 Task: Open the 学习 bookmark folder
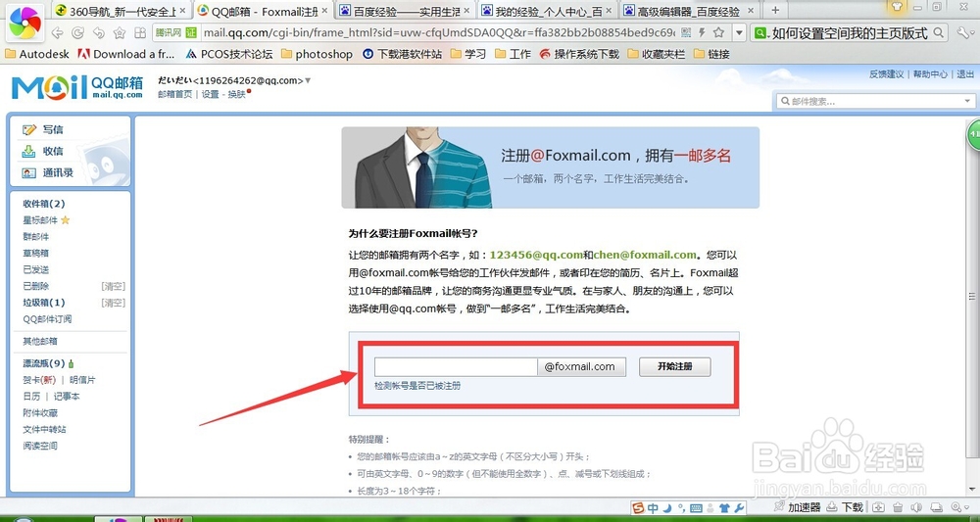click(468, 54)
